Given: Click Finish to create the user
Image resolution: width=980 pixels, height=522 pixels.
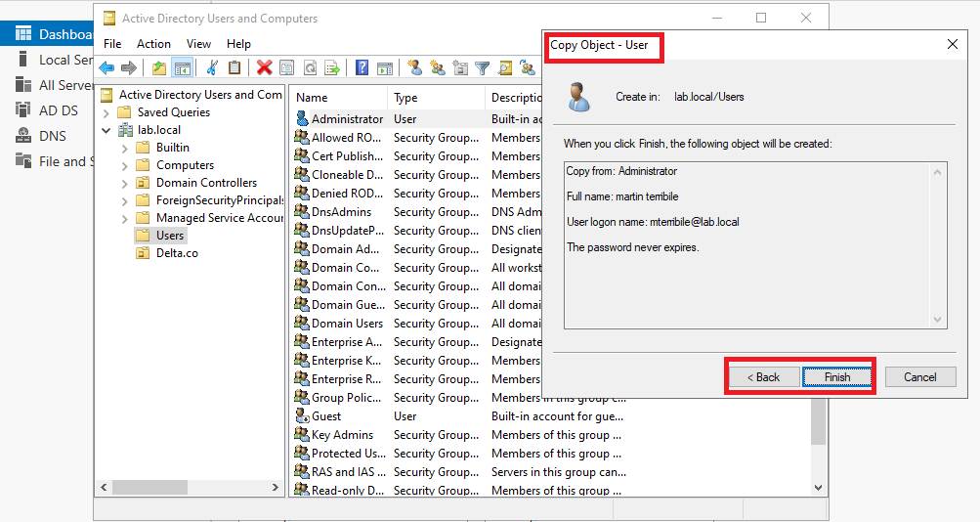Looking at the screenshot, I should (x=836, y=377).
